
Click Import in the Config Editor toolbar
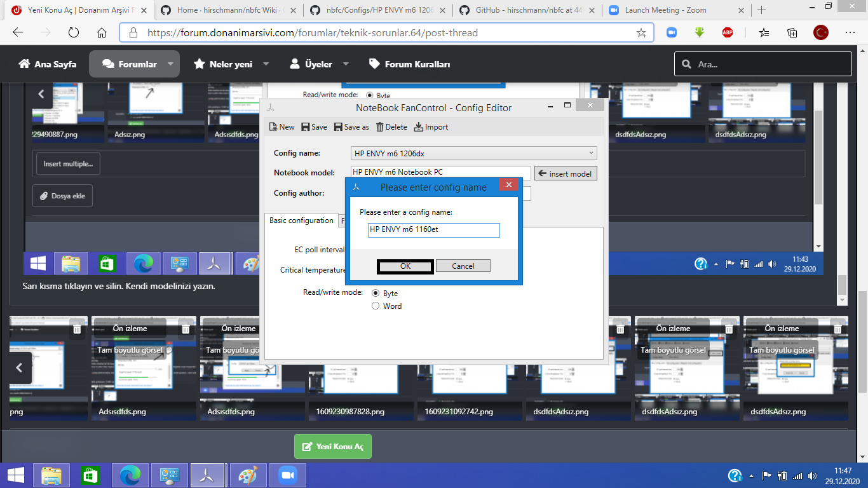tap(431, 127)
